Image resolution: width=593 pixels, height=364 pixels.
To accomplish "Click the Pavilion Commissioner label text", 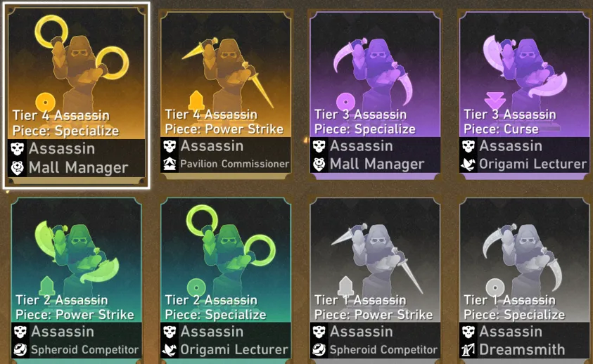I will 234,164.
